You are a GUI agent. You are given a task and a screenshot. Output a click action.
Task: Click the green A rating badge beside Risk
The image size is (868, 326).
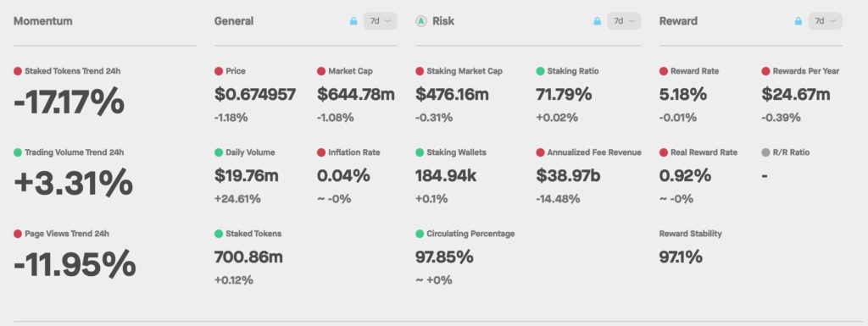click(x=420, y=21)
